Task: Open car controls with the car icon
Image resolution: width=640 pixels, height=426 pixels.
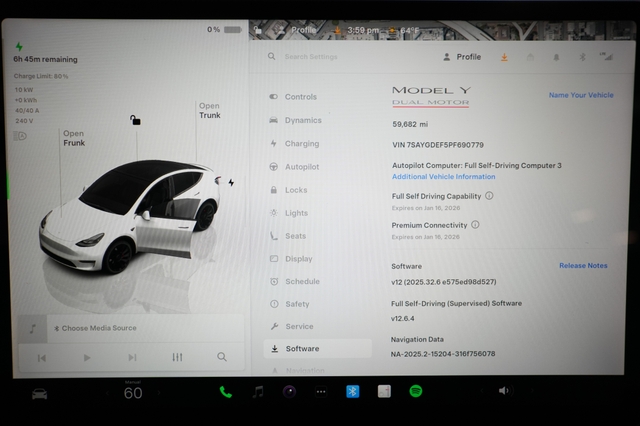Action: click(40, 394)
